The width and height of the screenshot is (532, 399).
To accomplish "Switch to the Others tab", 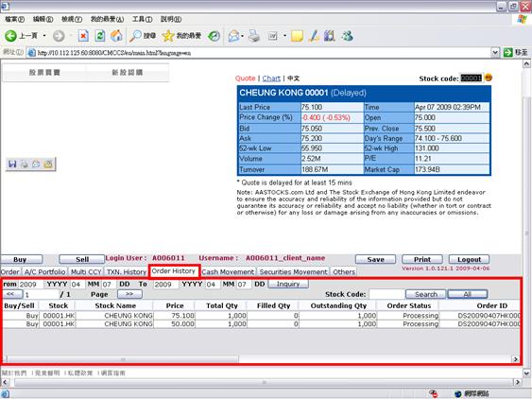I will pyautogui.click(x=344, y=272).
